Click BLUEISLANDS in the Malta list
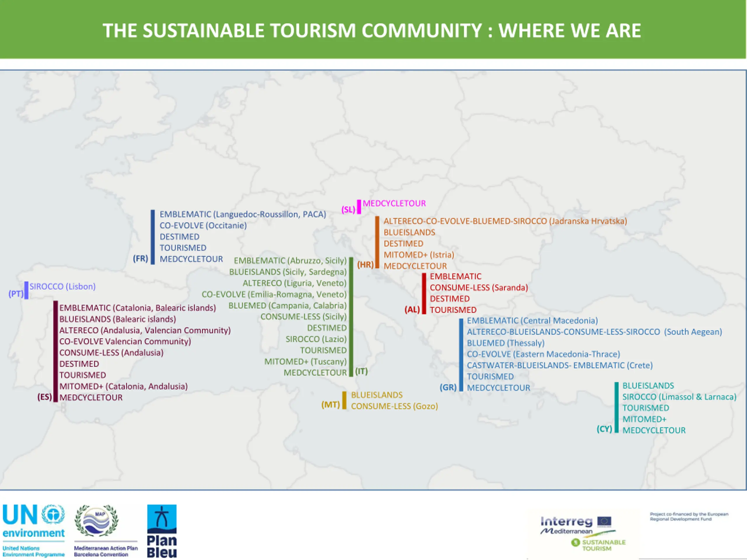747x560 pixels. tap(376, 395)
